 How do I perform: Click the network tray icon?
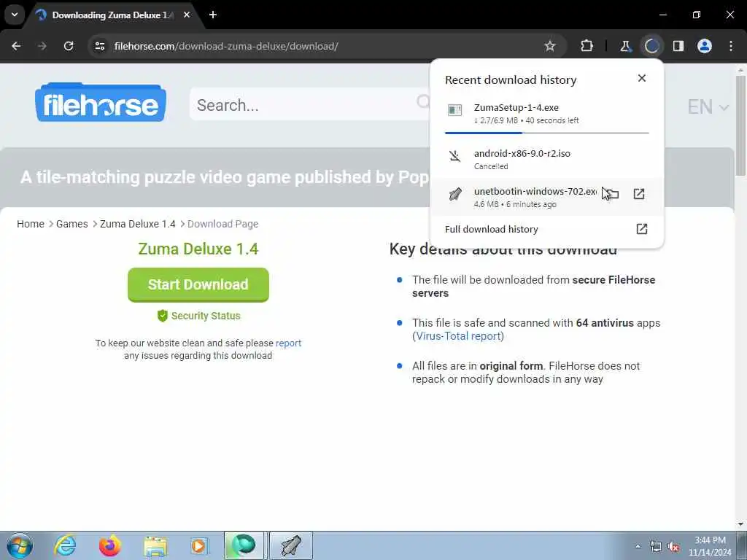tap(656, 547)
